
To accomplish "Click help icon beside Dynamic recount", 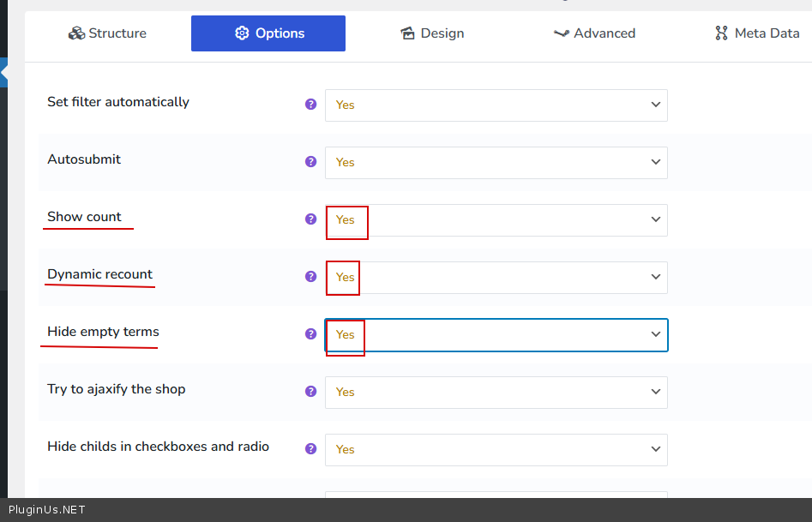I will [311, 277].
